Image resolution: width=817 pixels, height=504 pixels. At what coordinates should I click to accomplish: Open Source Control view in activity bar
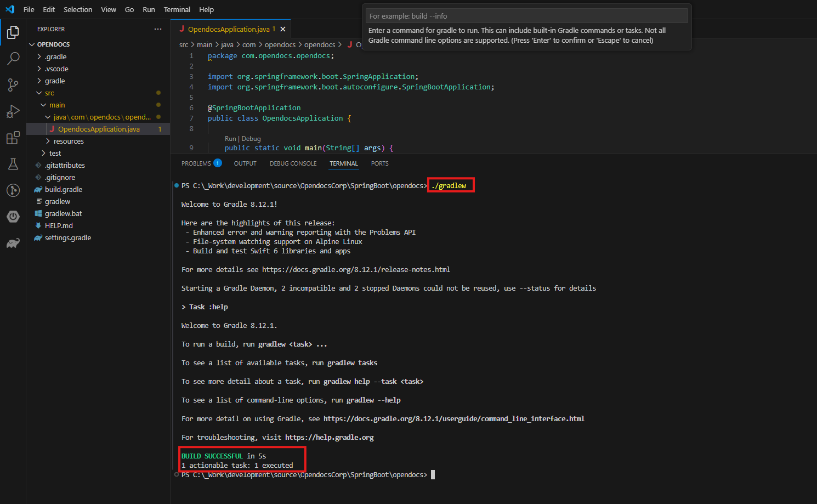[13, 84]
